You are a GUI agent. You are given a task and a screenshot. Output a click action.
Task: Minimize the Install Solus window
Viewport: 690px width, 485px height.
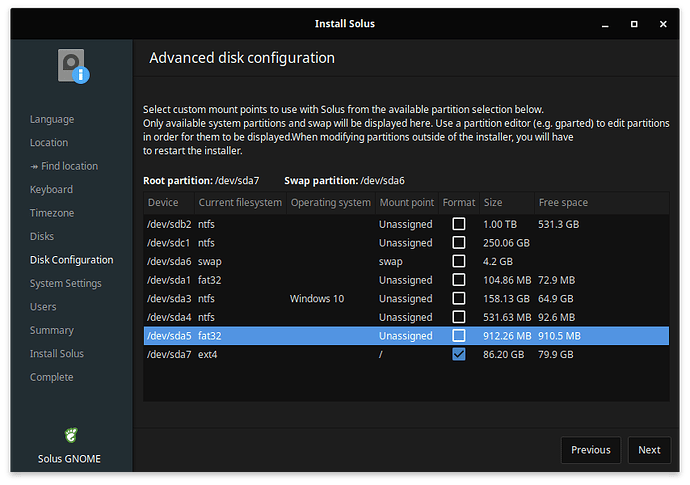(605, 24)
